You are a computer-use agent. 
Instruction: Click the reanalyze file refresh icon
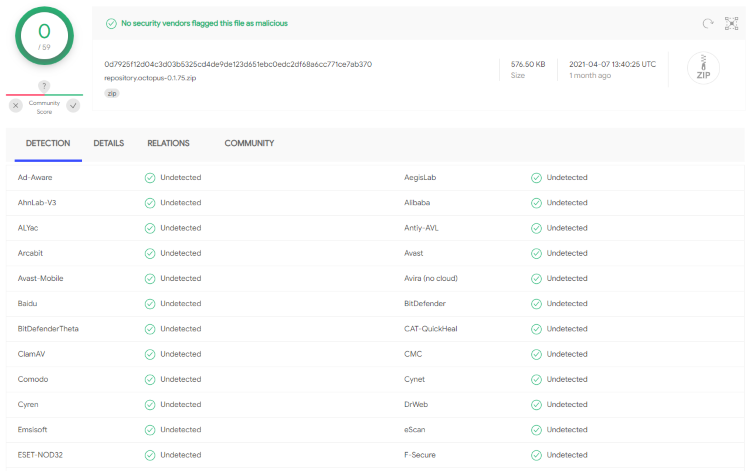[x=708, y=23]
